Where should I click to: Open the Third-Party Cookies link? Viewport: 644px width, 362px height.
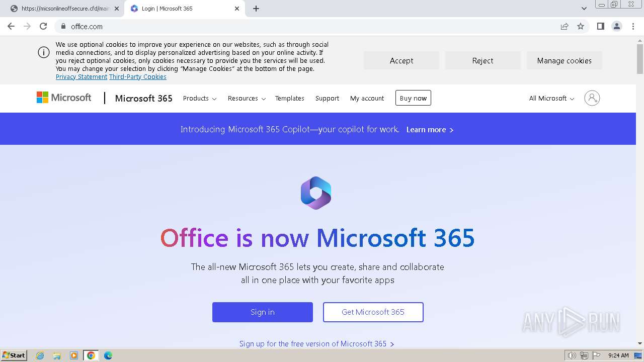(x=138, y=77)
